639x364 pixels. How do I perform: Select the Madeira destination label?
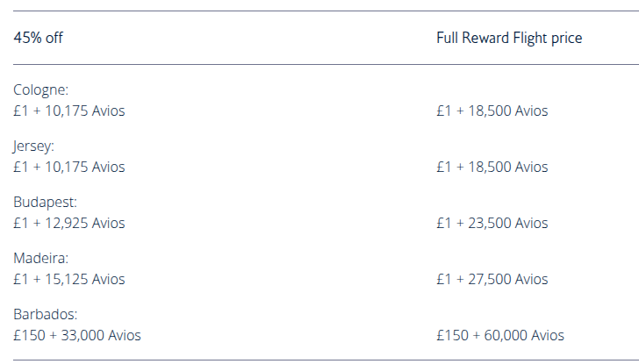[40, 258]
